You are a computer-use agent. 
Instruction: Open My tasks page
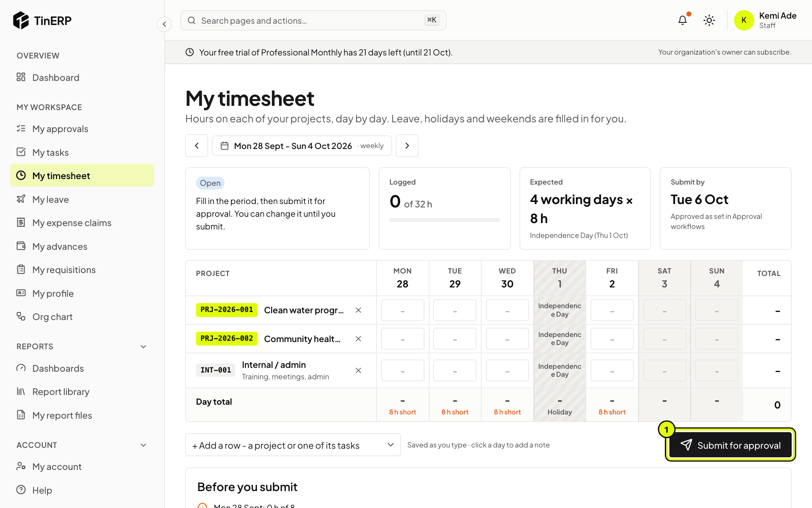pos(82,152)
